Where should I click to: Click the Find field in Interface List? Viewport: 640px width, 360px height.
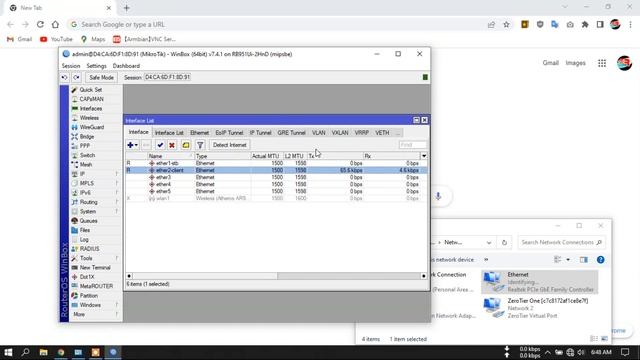[x=413, y=145]
